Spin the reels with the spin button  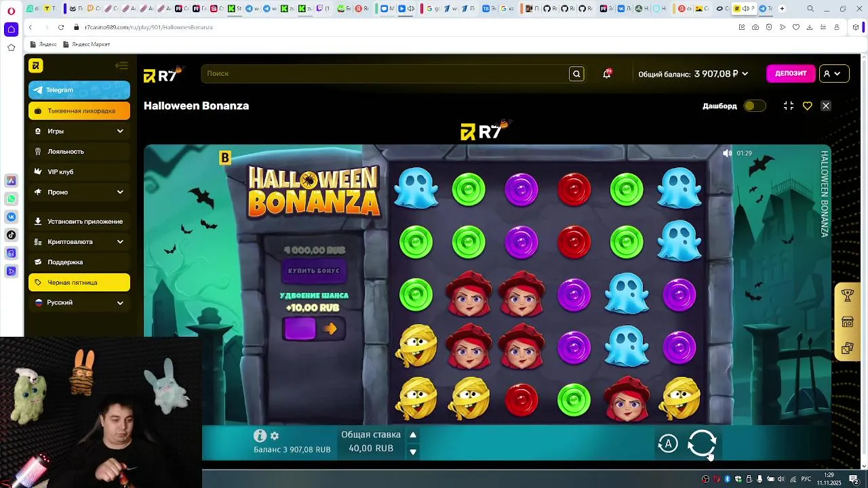[702, 443]
